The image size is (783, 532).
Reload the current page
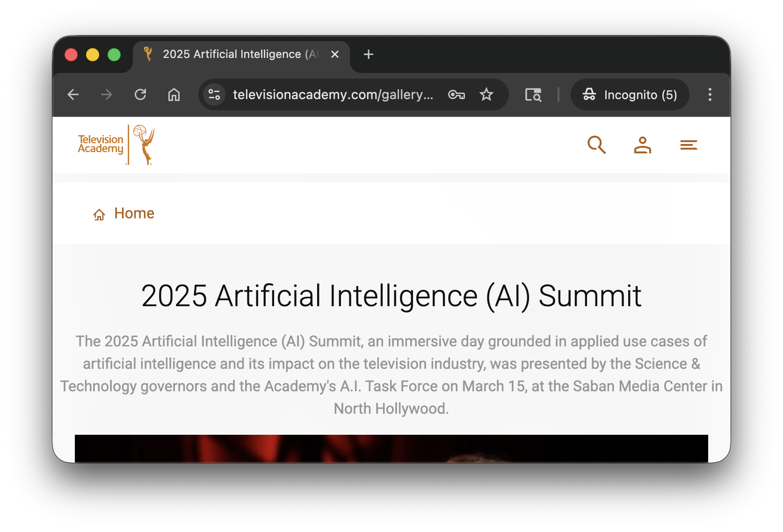point(140,94)
